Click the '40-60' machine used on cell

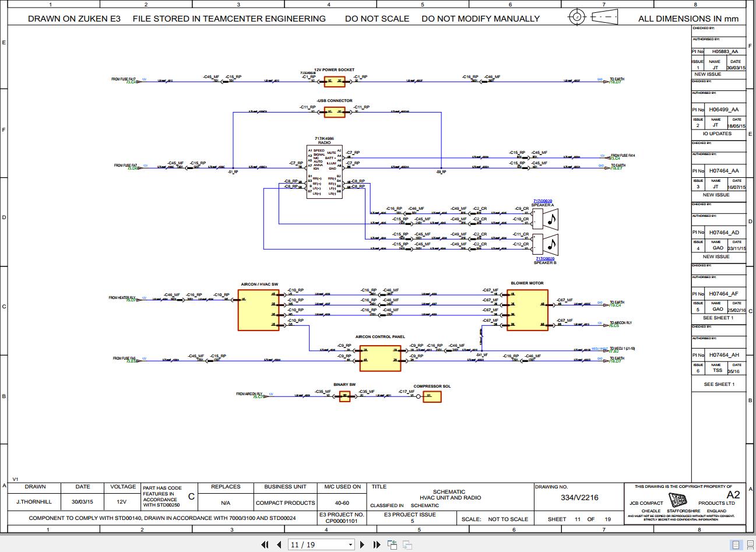pyautogui.click(x=342, y=502)
